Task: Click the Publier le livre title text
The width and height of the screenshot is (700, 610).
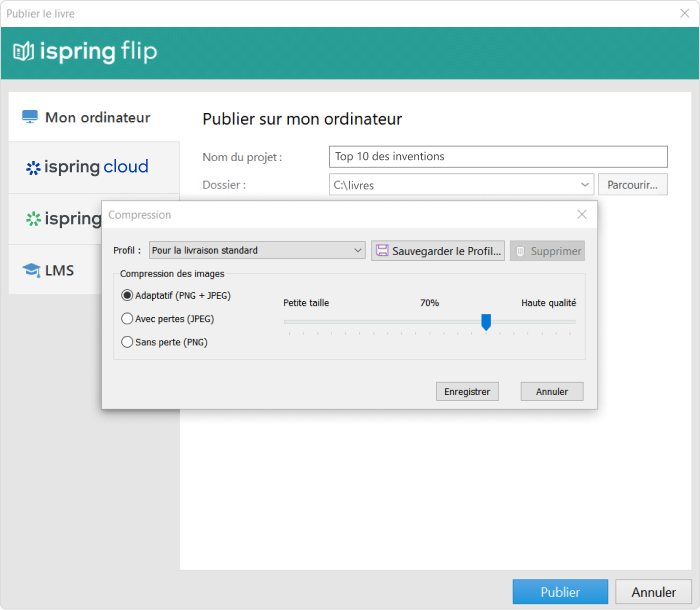Action: click(41, 14)
